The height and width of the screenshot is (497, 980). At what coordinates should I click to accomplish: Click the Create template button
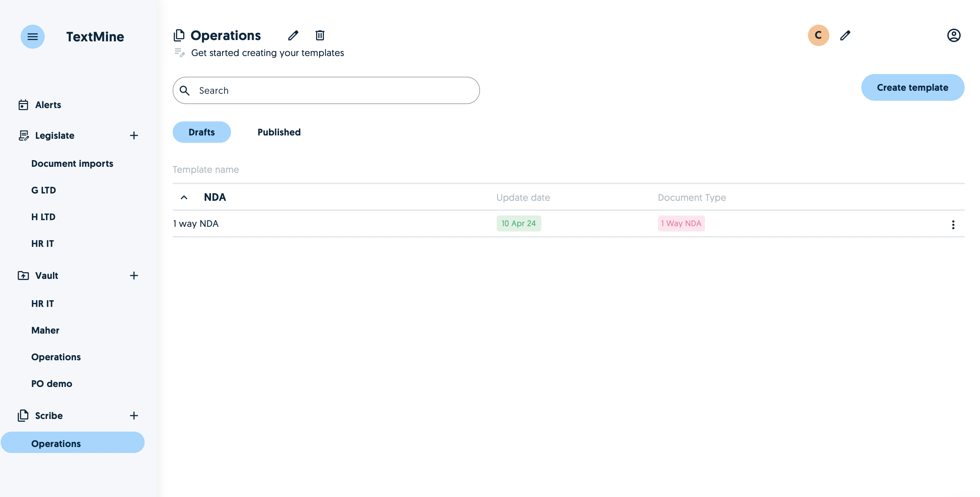pyautogui.click(x=912, y=87)
